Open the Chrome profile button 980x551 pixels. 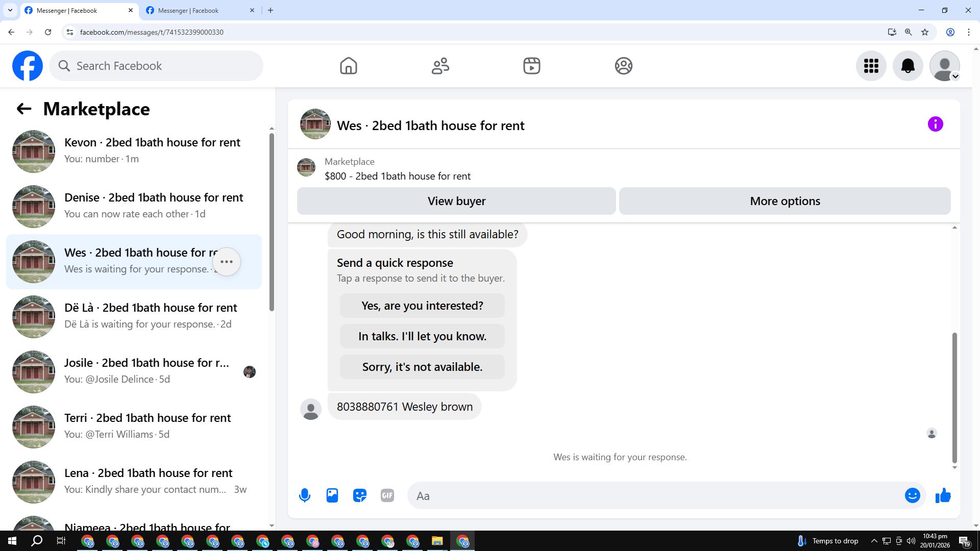coord(950,32)
